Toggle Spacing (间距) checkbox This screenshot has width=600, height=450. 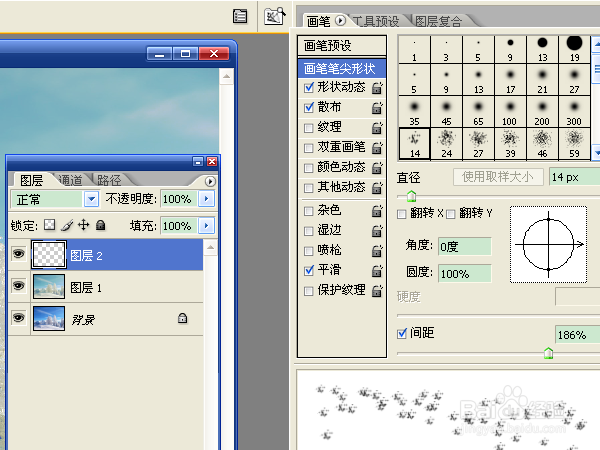click(x=402, y=333)
